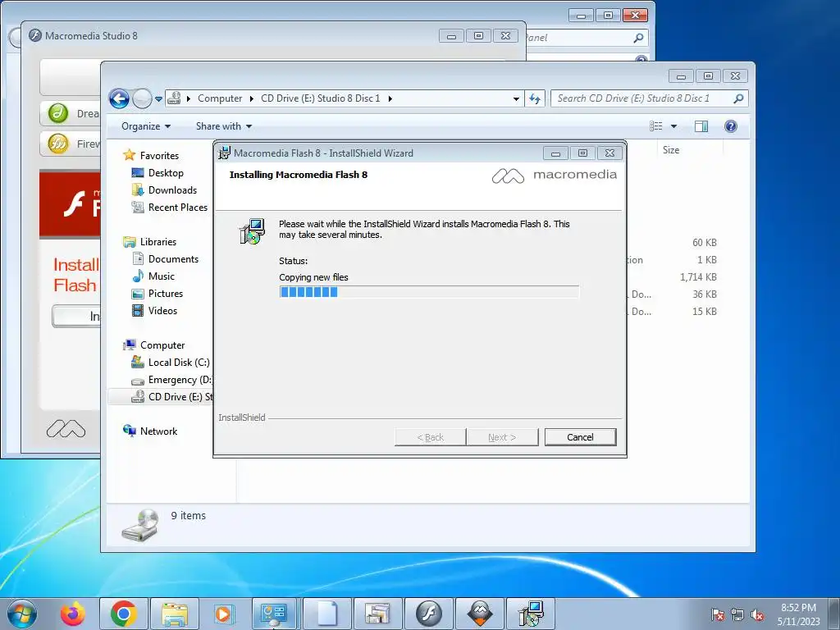
Task: Click the disabled forward arrow in Explorer
Action: (142, 98)
